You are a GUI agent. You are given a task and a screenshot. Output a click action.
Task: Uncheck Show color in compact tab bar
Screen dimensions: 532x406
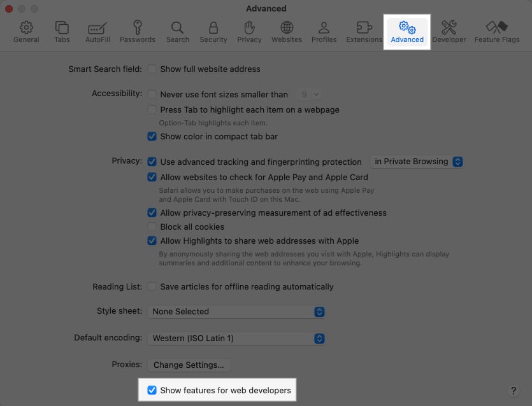152,136
